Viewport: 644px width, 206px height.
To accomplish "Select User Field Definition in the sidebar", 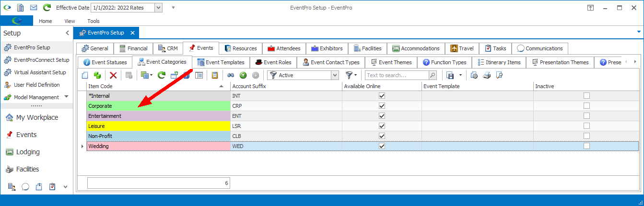I will pos(36,85).
